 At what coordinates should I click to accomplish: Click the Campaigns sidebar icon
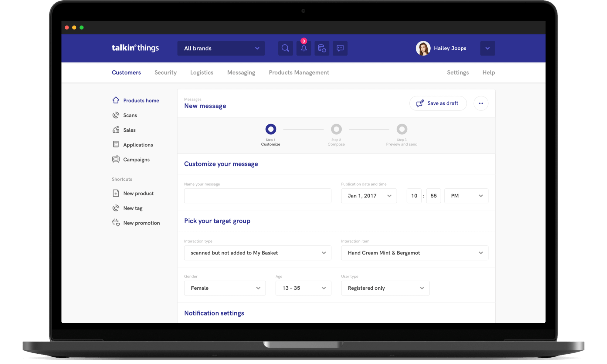pos(116,159)
